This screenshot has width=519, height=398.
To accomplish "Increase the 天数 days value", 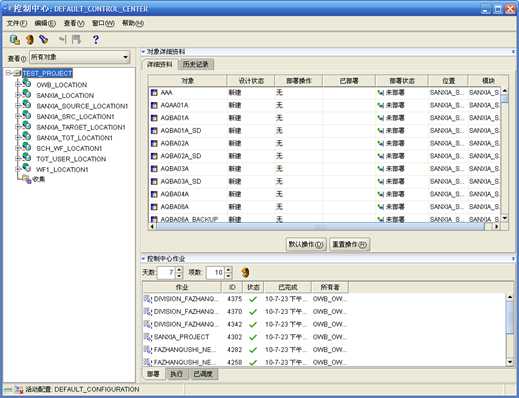I will coord(179,270).
